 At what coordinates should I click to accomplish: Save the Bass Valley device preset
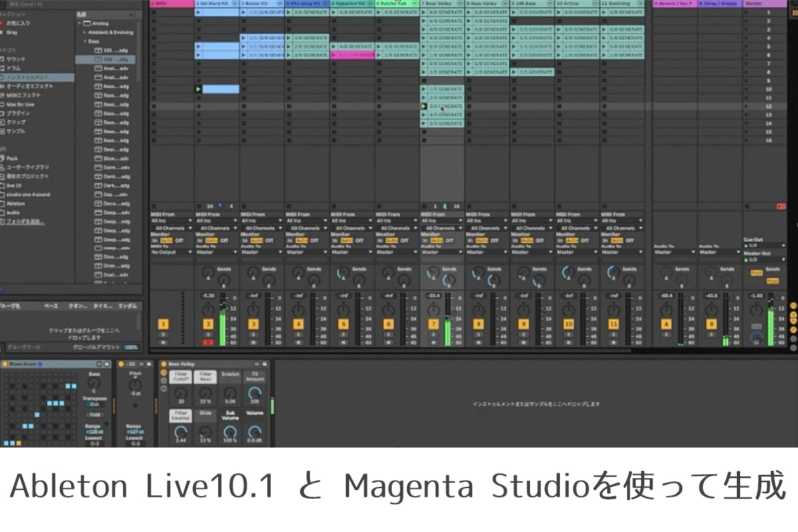(x=263, y=364)
